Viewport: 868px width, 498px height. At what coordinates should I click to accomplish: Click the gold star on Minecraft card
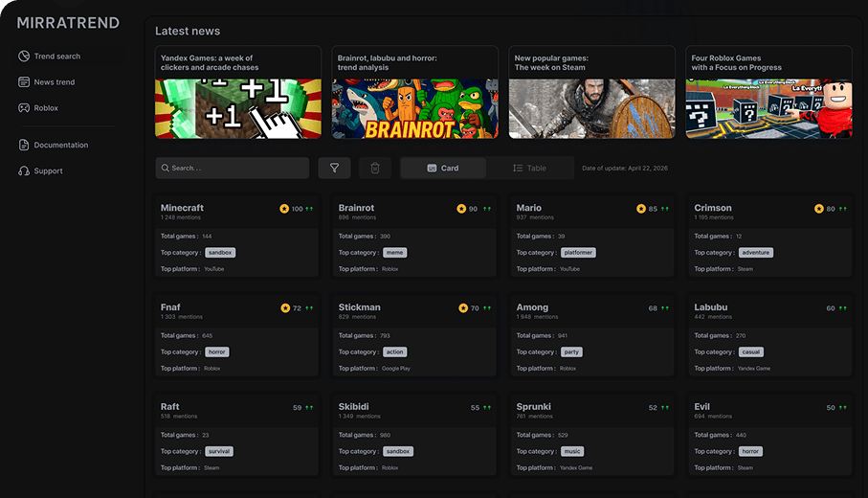[x=284, y=209]
